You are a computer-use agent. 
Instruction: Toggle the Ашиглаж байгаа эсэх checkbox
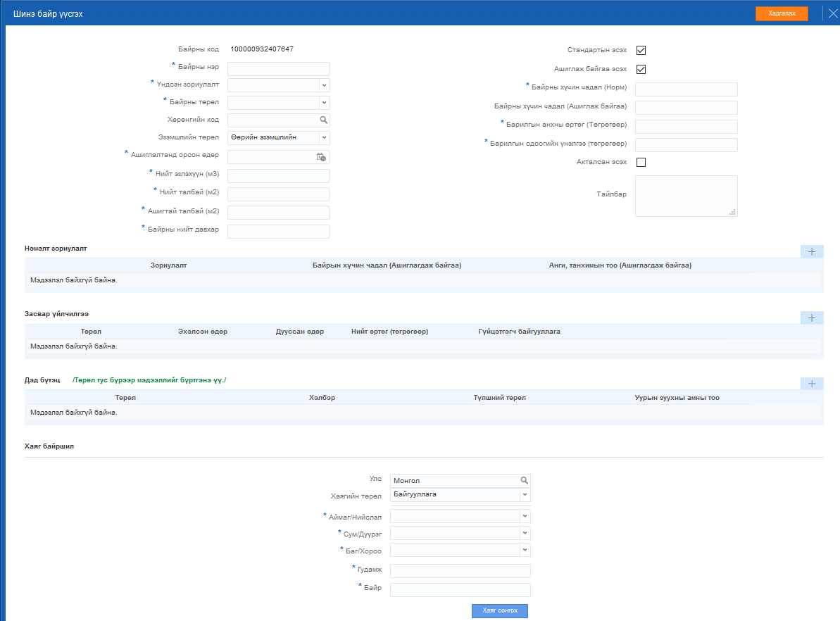(x=641, y=69)
